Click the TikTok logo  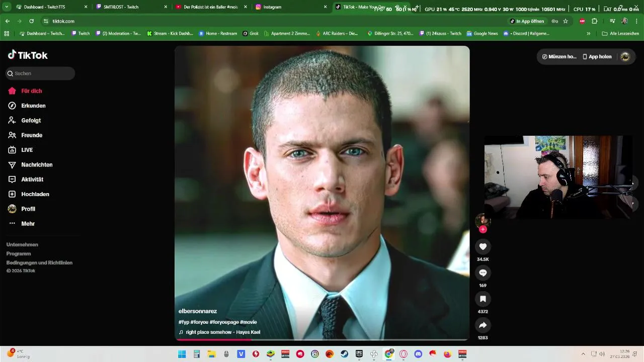click(28, 55)
